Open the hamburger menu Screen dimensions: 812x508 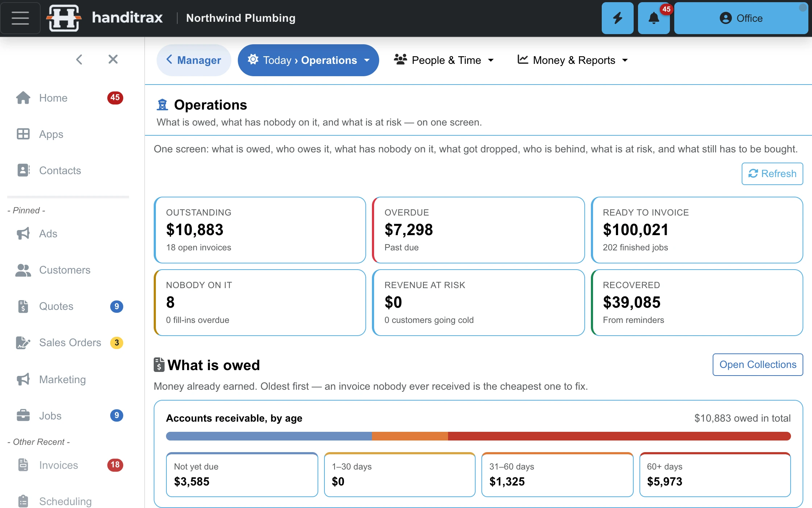(x=20, y=18)
